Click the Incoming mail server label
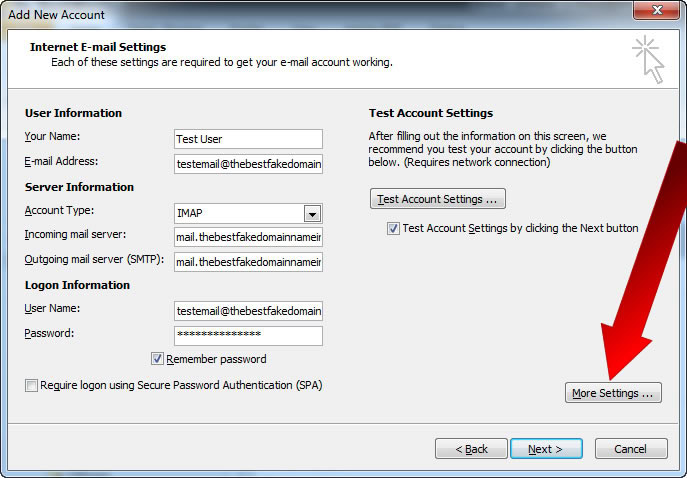The image size is (687, 478). tap(75, 234)
